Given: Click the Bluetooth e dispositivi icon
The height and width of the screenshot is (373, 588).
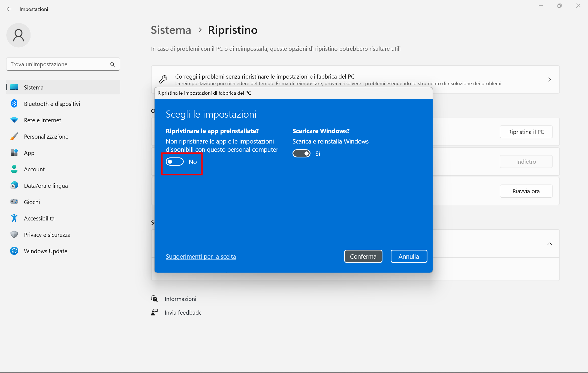Looking at the screenshot, I should pyautogui.click(x=14, y=104).
